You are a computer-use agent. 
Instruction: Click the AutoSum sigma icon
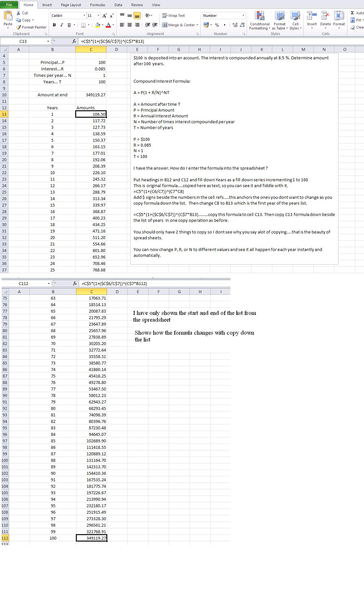click(353, 13)
